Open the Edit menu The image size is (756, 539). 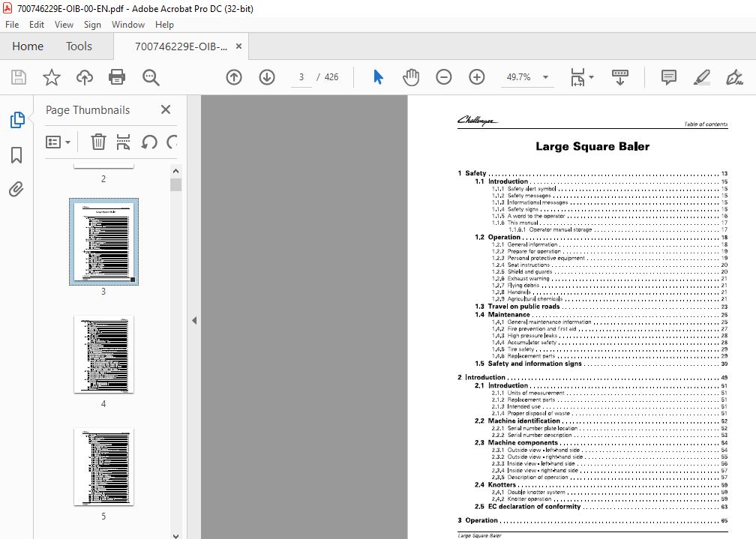[x=37, y=25]
